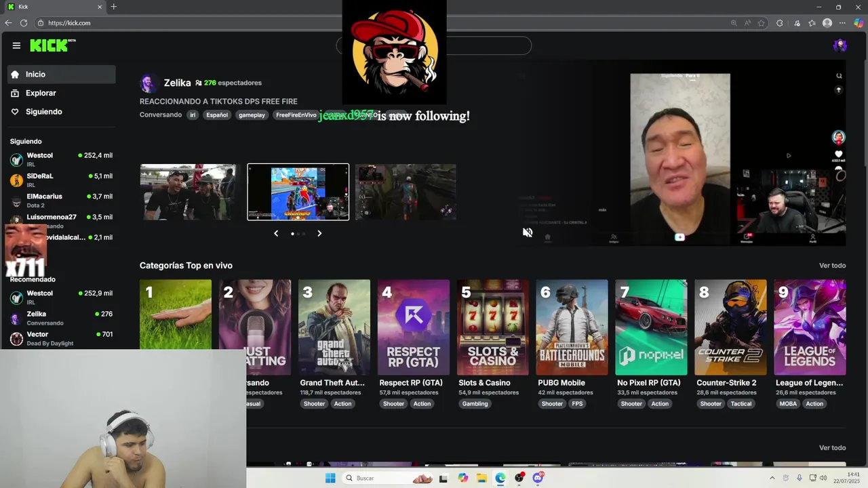The image size is (868, 488).
Task: Close the Kick browser tab
Action: pos(100,7)
